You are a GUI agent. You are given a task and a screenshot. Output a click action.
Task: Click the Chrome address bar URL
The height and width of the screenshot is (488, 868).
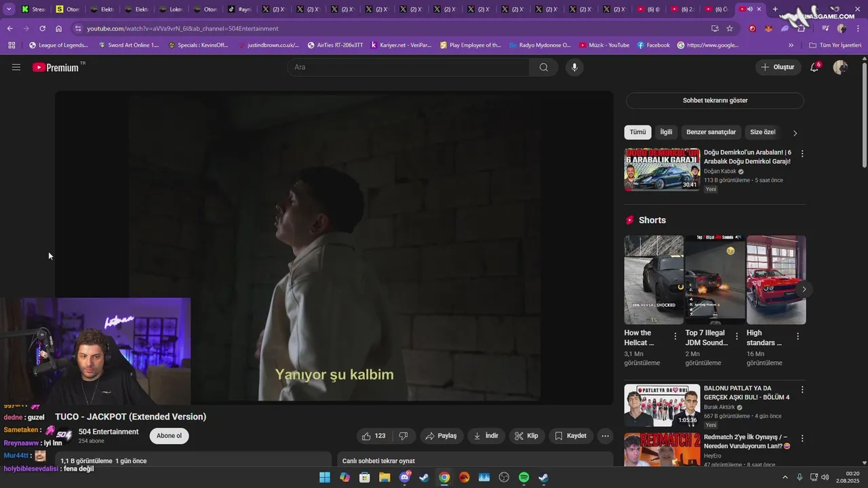(x=182, y=28)
